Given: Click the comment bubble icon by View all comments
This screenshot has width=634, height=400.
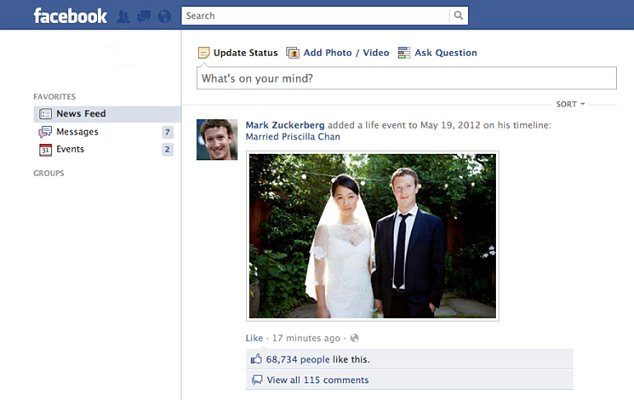Looking at the screenshot, I should (x=257, y=380).
